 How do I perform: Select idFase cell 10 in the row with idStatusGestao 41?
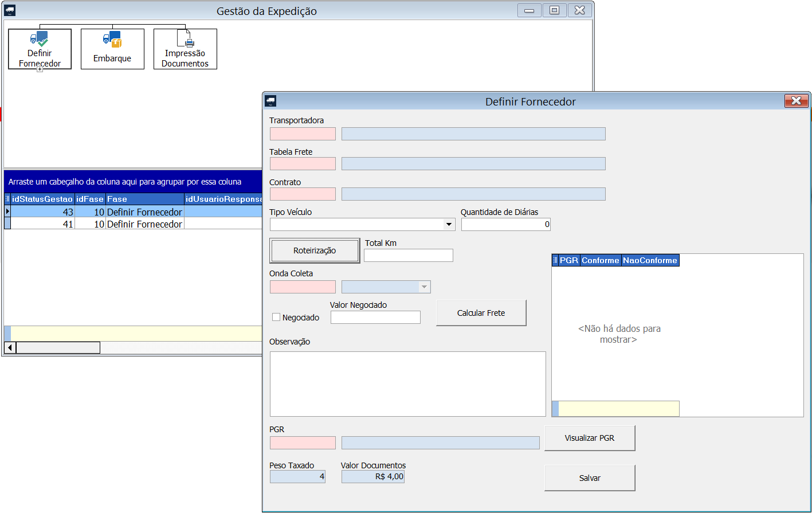click(x=90, y=224)
